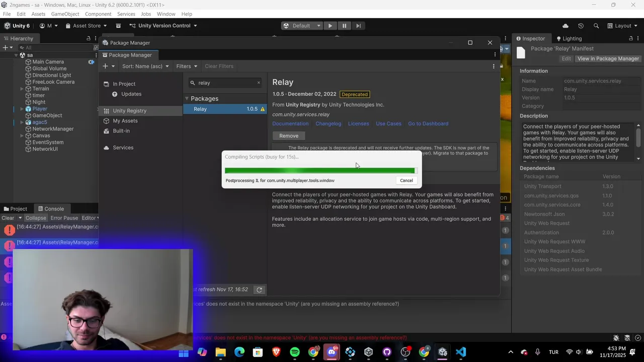The height and width of the screenshot is (362, 644).
Task: Click the package list refresh icon
Action: 259,290
